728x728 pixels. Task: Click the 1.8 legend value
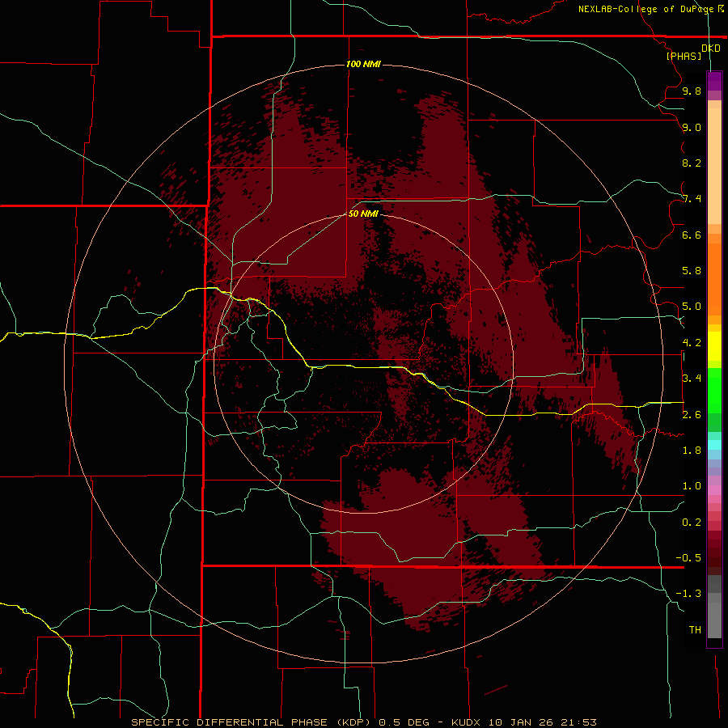tap(692, 451)
